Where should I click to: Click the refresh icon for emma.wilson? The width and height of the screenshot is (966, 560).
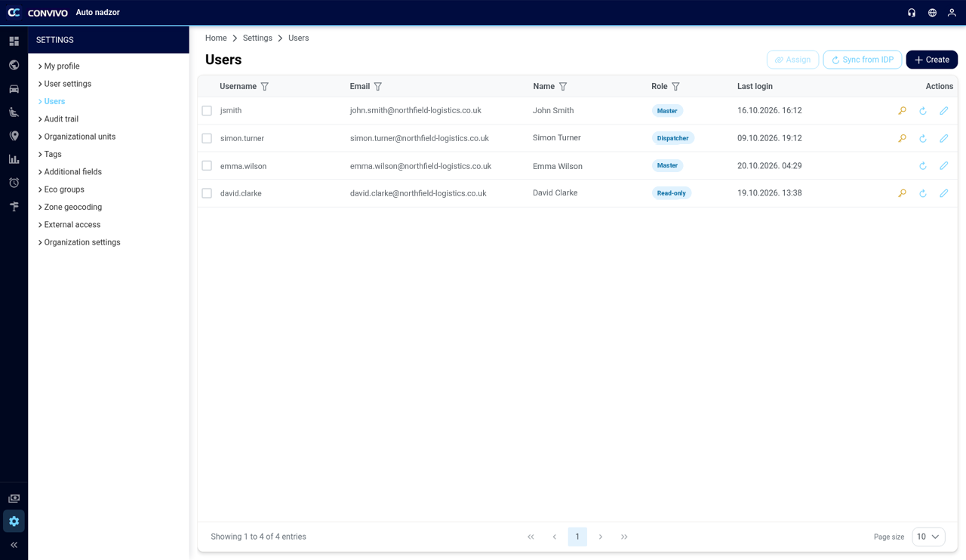click(x=923, y=166)
